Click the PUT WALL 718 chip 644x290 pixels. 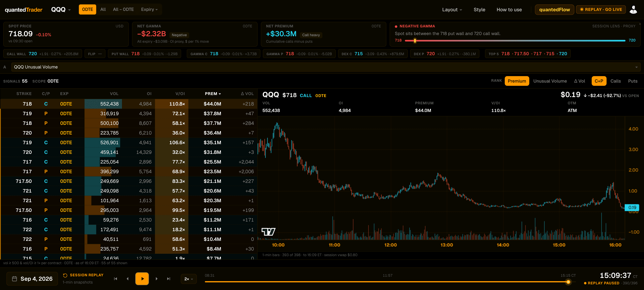click(x=144, y=54)
